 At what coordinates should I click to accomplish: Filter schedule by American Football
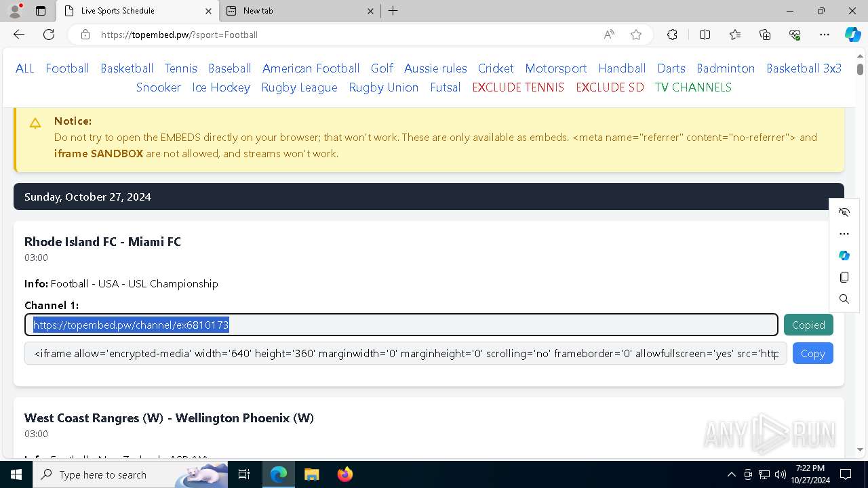(x=311, y=68)
